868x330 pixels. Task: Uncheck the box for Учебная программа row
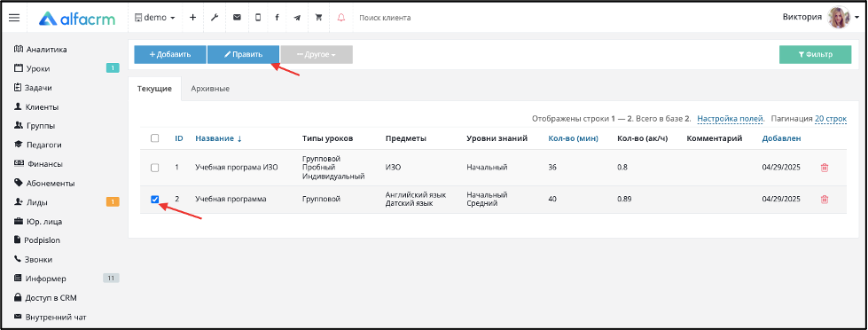(x=155, y=200)
